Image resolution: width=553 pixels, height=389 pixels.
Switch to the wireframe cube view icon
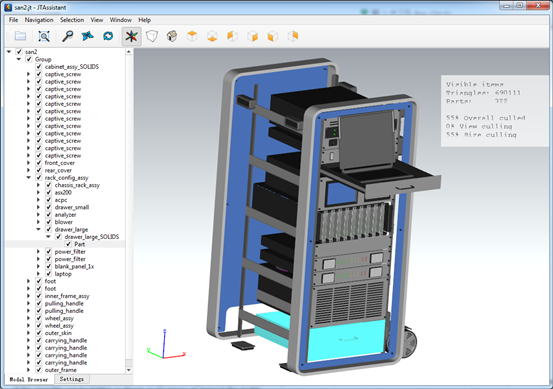152,36
